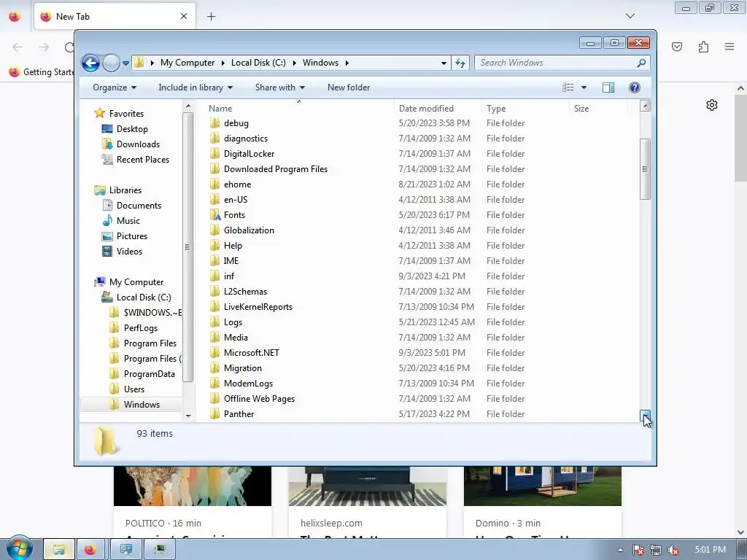Viewport: 747px width, 560px height.
Task: Toggle the preview pane button
Action: point(608,87)
